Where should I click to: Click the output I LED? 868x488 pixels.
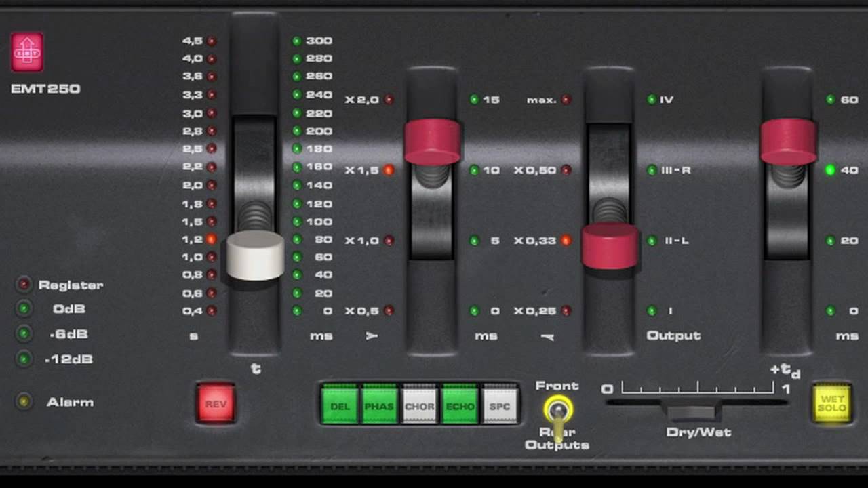652,310
